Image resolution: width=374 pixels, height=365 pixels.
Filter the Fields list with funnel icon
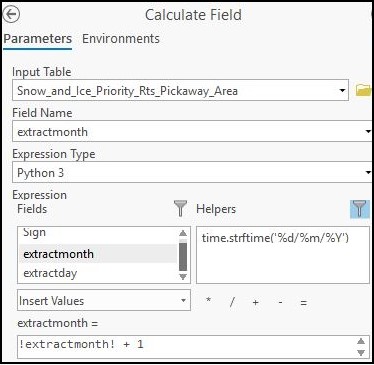tap(180, 208)
